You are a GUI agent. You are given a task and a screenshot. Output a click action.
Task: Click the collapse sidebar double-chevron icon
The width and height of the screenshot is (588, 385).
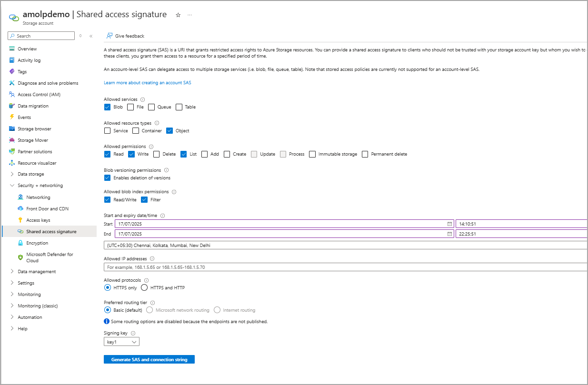(91, 36)
